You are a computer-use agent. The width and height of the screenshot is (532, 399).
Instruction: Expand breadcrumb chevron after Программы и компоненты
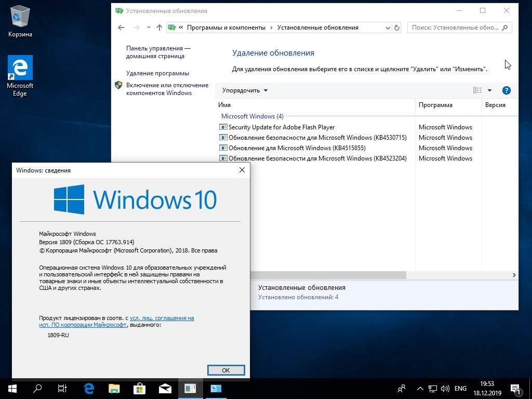(271, 28)
